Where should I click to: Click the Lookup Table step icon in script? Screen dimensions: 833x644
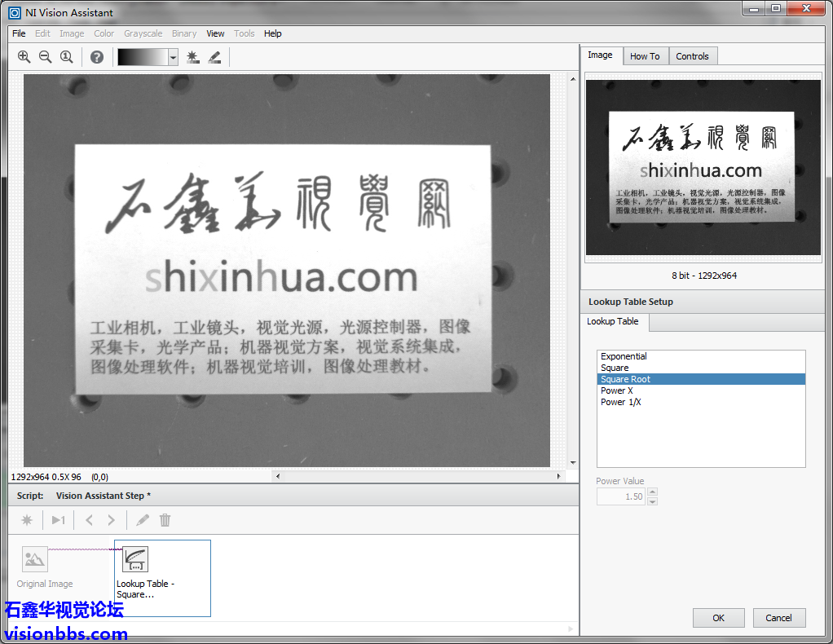(135, 559)
